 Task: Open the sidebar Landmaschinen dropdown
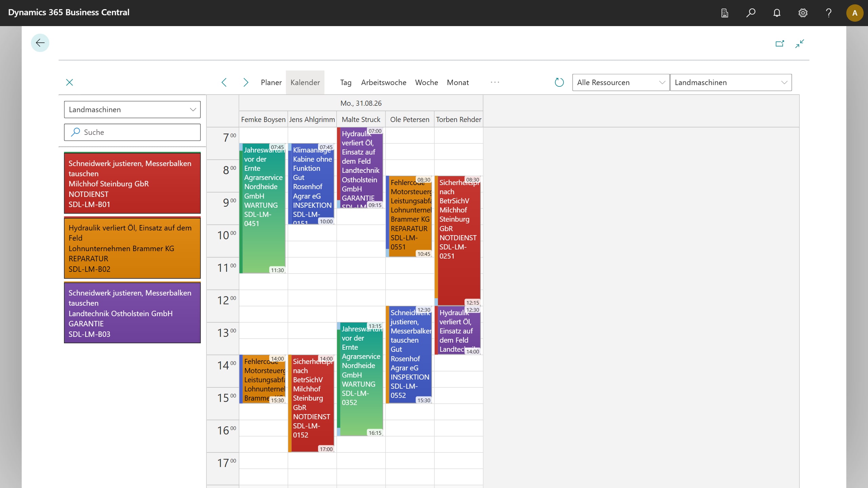(132, 109)
